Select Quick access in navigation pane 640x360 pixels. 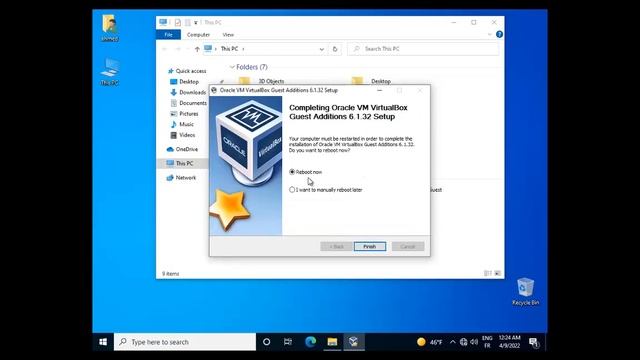pos(187,71)
